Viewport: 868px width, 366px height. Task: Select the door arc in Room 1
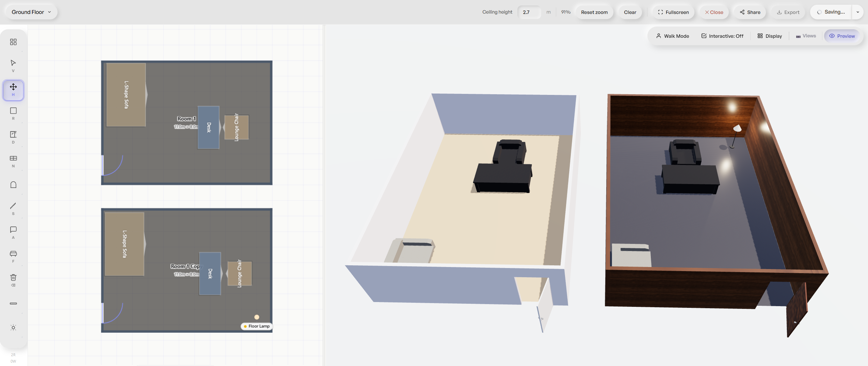(x=113, y=165)
